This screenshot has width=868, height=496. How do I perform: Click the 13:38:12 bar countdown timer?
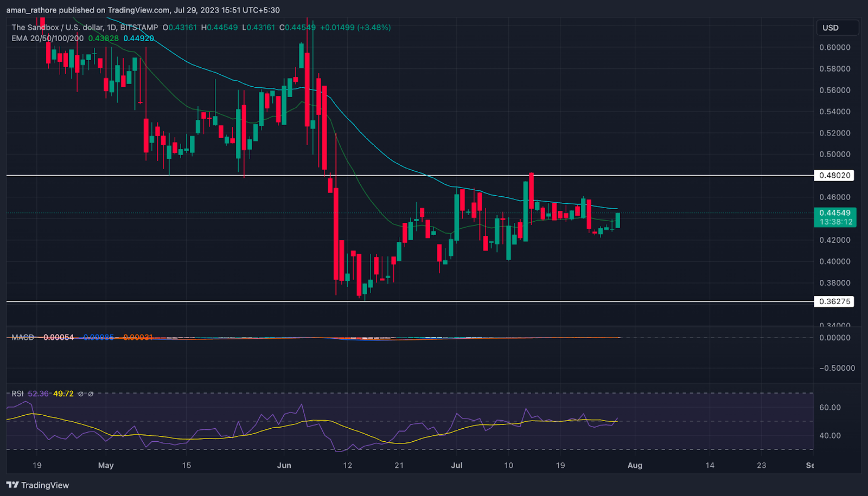835,222
